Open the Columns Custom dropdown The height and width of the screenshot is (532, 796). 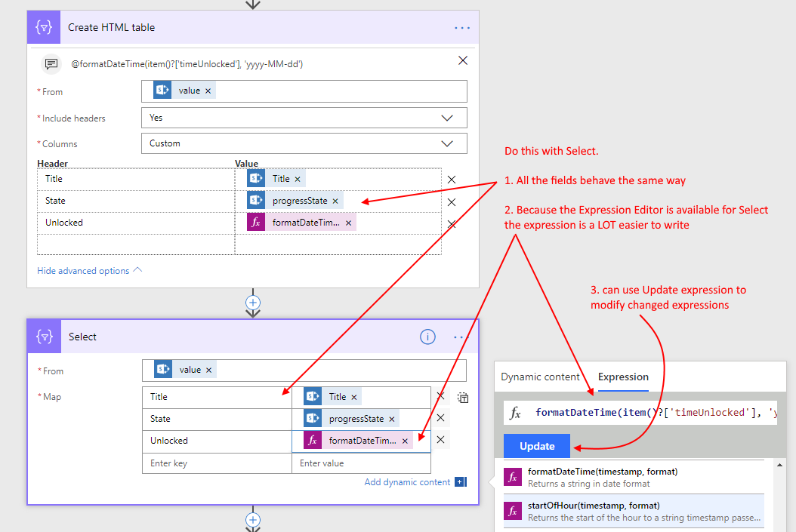(x=447, y=143)
